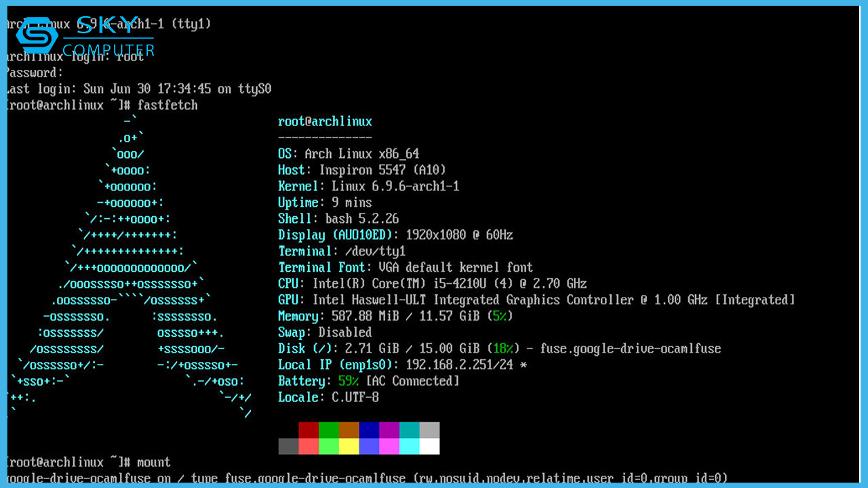Click 'bash 5.2.26' shell value
Screen dimensions: 868x488
click(x=362, y=219)
